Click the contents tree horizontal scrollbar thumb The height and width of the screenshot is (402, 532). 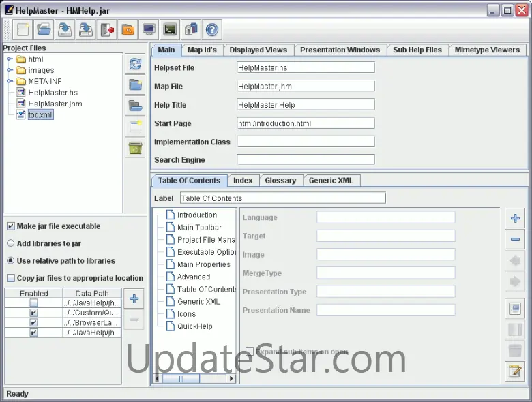[181, 378]
